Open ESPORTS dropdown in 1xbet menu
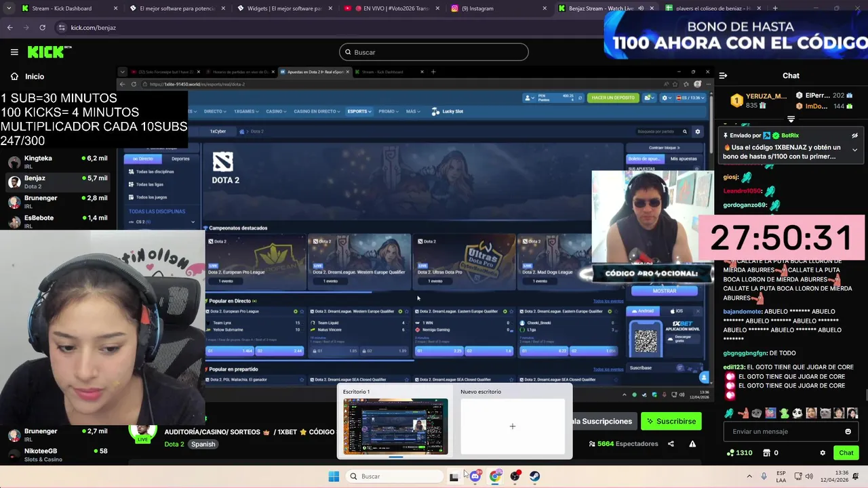 [359, 111]
